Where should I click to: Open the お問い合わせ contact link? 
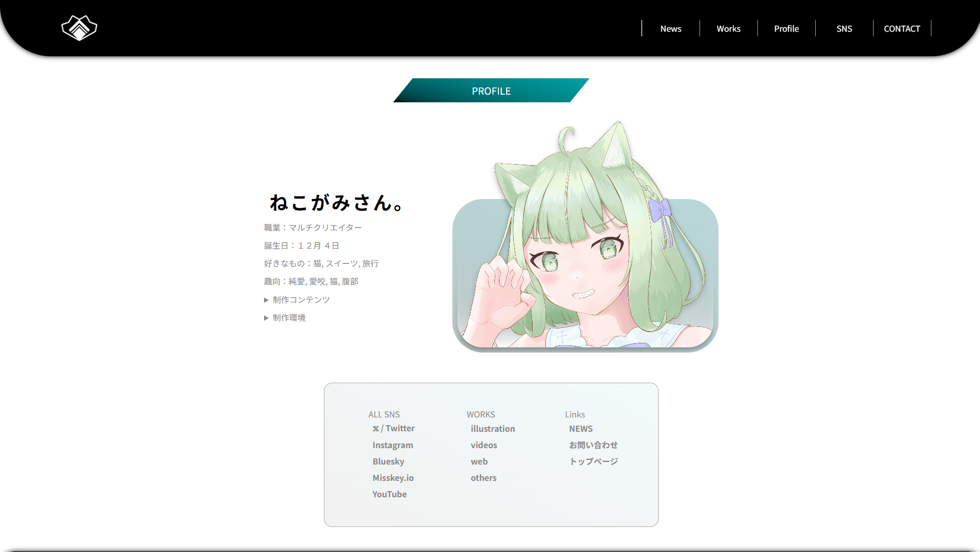point(593,445)
